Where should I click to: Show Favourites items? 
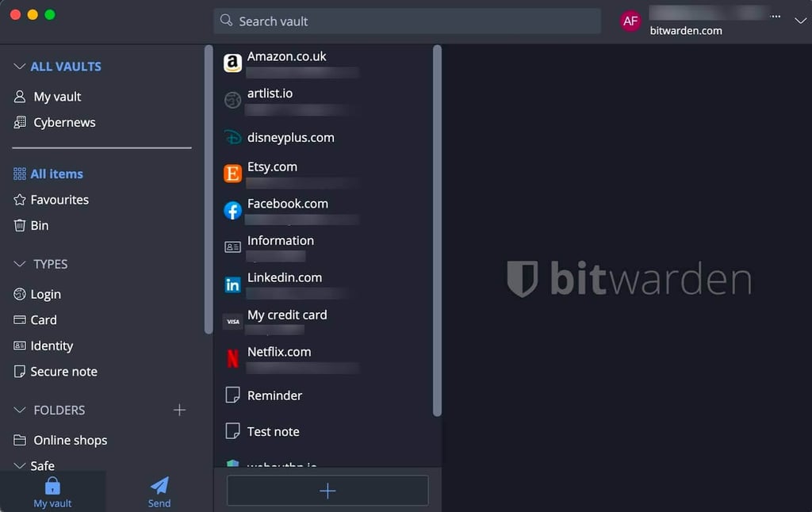point(59,200)
